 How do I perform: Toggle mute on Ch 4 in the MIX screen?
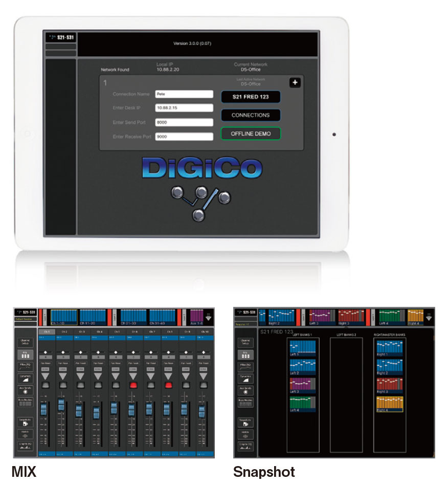[x=98, y=385]
